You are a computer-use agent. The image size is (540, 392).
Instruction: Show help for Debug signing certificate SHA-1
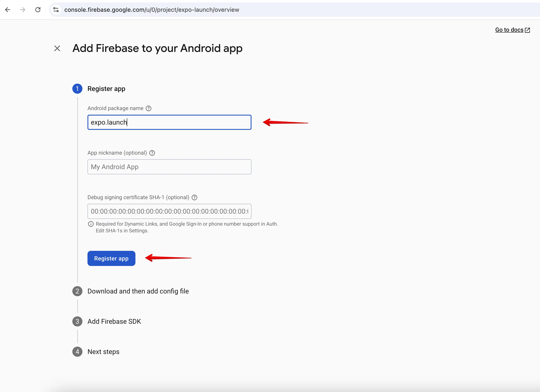click(x=195, y=197)
